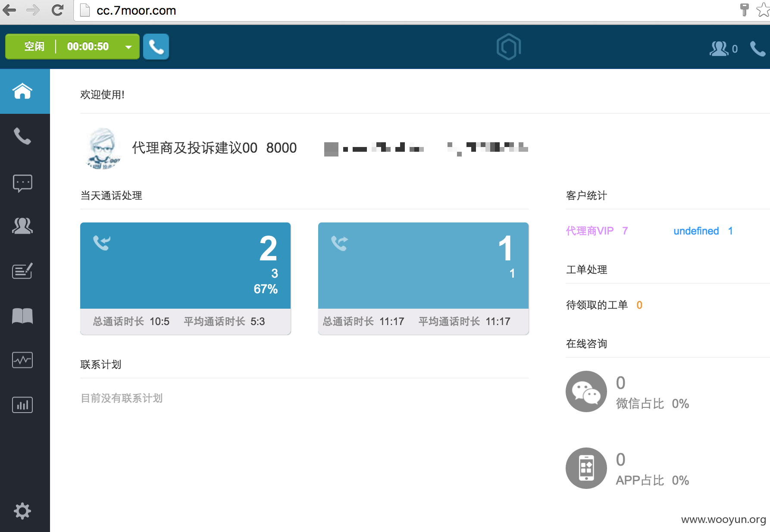Image resolution: width=770 pixels, height=532 pixels.
Task: Click the blue dial phone button
Action: (x=156, y=47)
